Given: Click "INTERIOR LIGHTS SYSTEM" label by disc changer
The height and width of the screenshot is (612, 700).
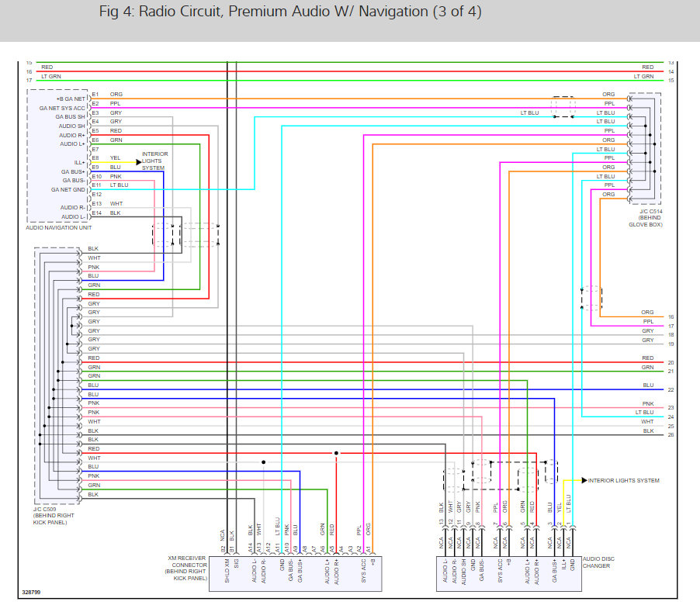Looking at the screenshot, I should 624,480.
